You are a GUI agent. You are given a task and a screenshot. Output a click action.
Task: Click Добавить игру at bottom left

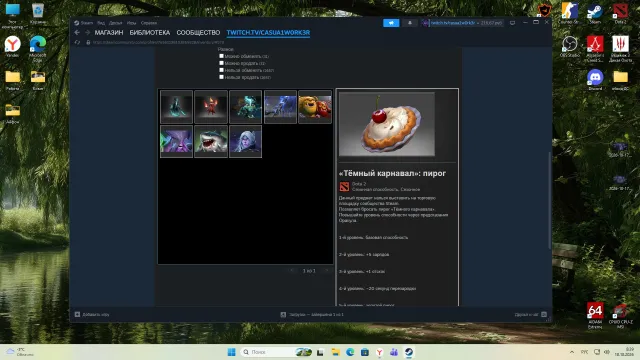click(92, 315)
